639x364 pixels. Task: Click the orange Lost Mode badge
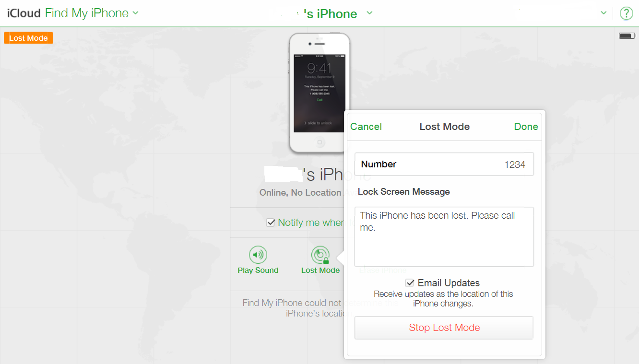tap(28, 38)
